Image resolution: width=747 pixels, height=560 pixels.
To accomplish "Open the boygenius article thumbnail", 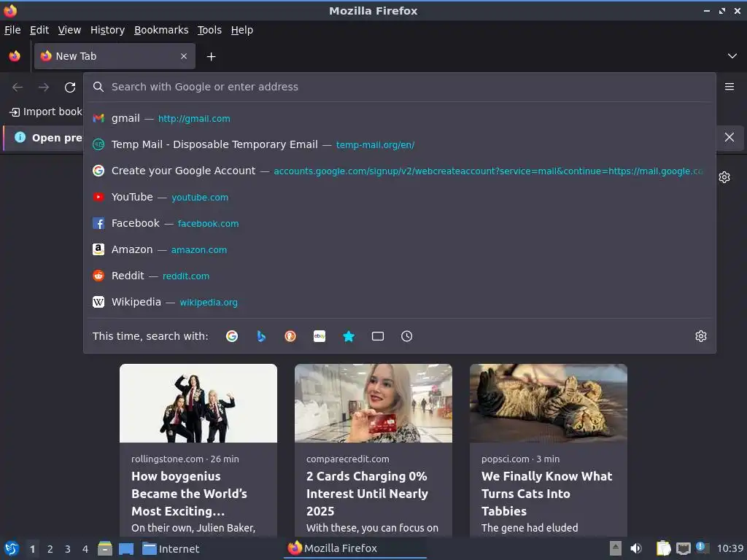I will (x=198, y=403).
